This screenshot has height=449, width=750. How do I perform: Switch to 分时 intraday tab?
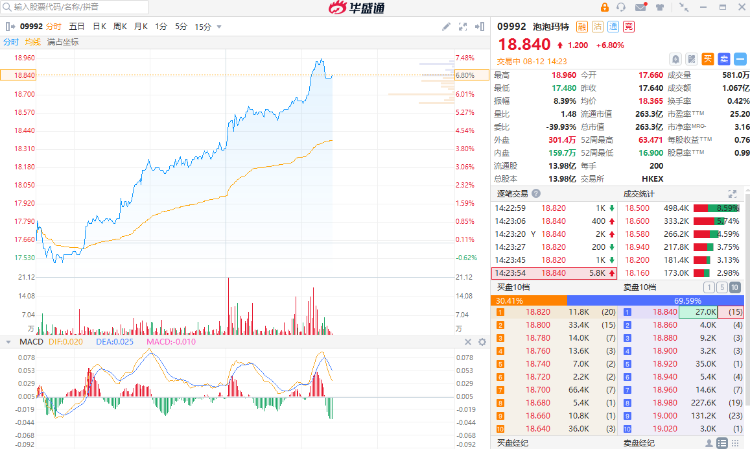pos(54,27)
